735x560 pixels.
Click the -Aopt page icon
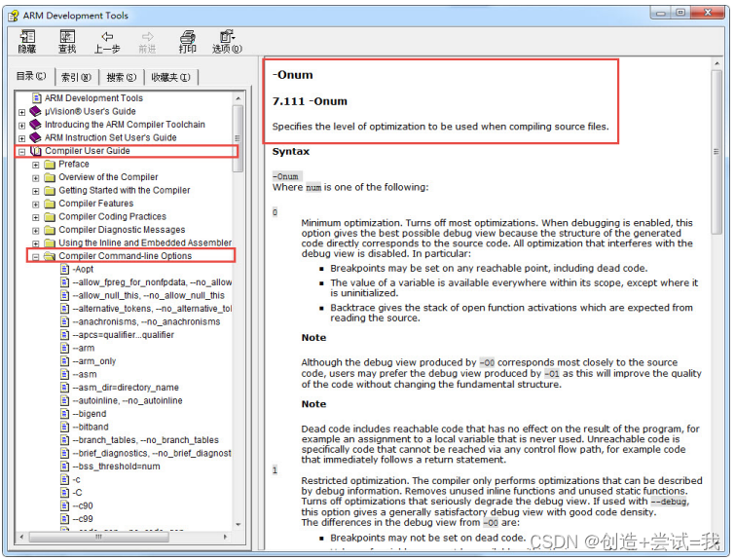64,269
